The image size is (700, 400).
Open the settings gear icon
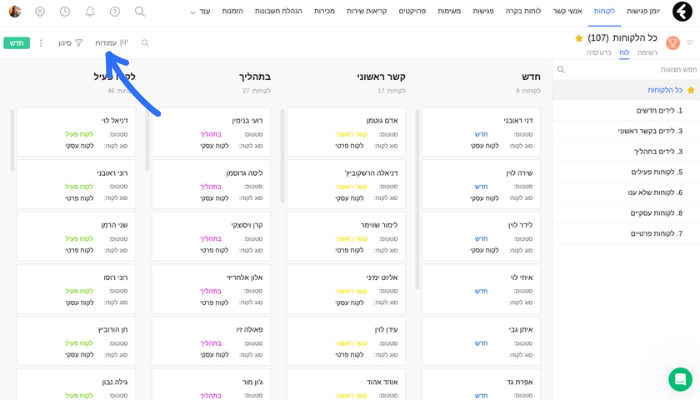click(x=40, y=12)
